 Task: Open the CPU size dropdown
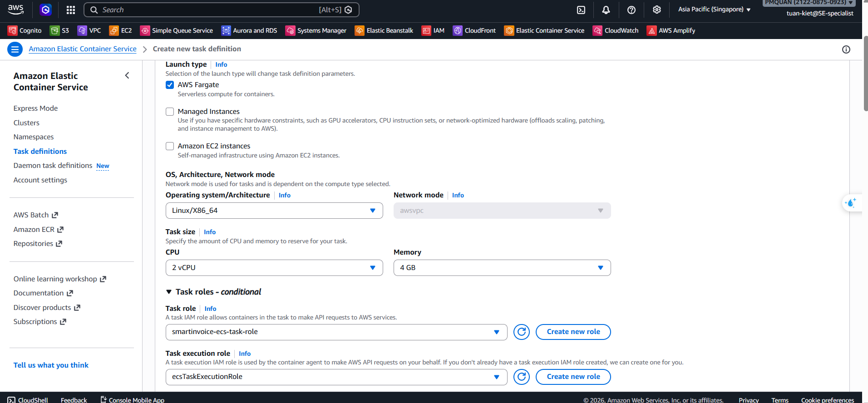pos(274,268)
